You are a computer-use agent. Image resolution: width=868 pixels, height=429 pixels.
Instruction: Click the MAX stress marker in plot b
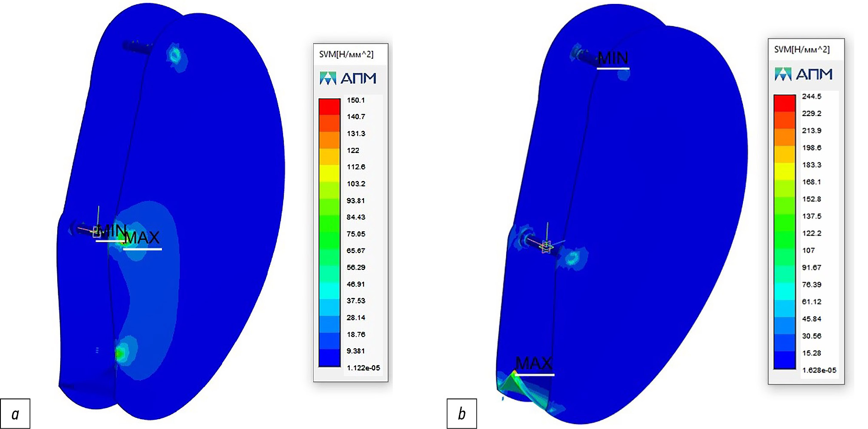[534, 365]
